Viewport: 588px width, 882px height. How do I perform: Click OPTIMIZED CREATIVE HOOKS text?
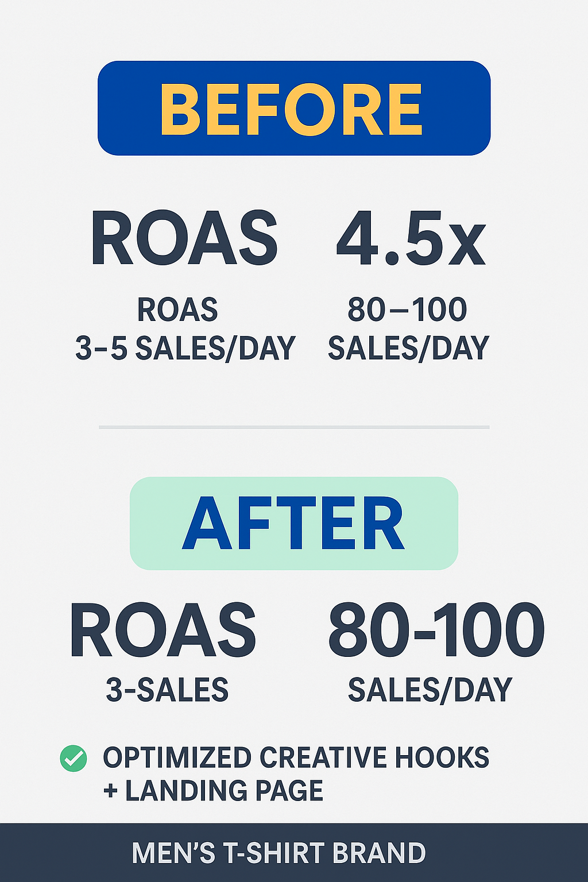296,758
